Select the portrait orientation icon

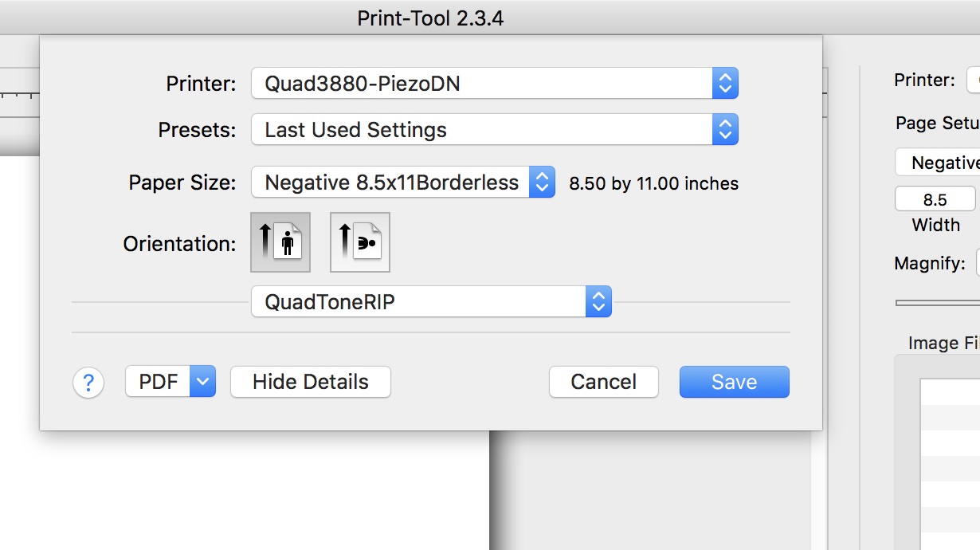(x=280, y=242)
